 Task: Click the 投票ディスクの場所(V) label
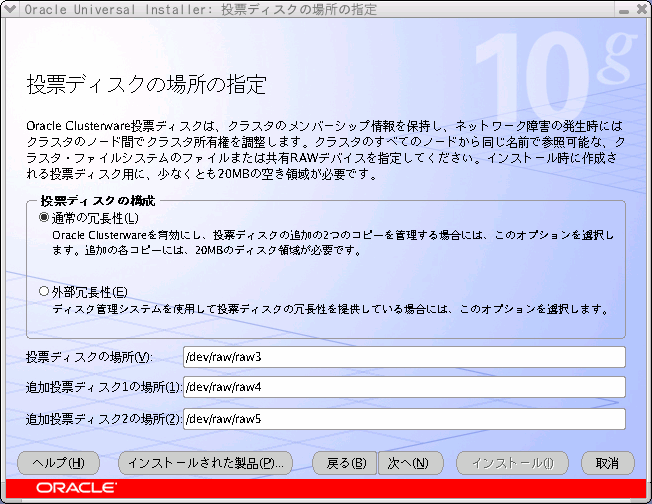[89, 357]
